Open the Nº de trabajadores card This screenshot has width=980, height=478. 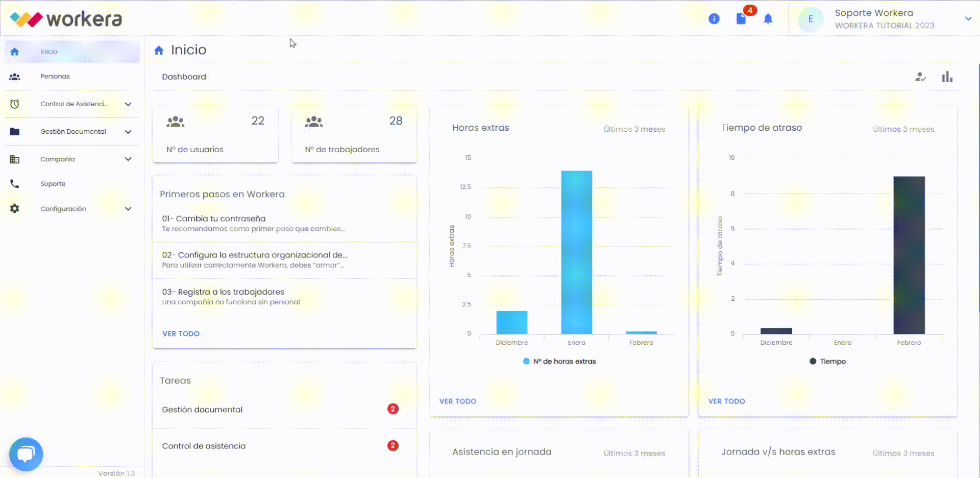pyautogui.click(x=354, y=134)
